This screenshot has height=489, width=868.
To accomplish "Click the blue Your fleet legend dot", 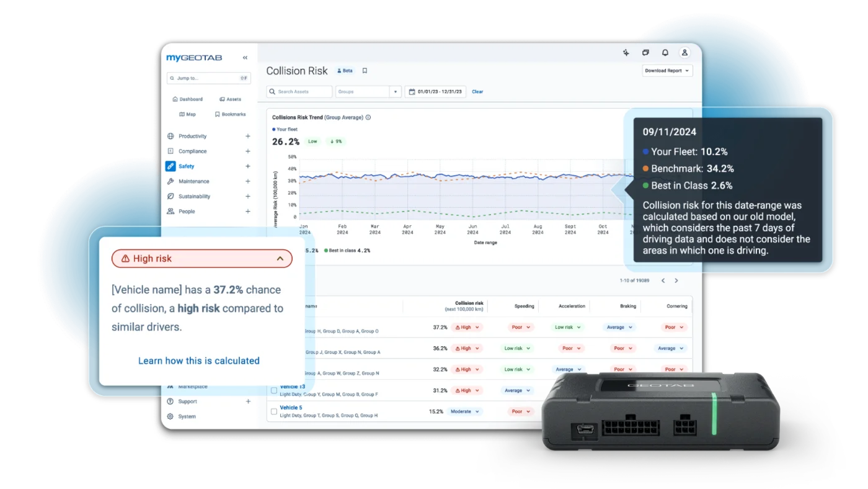I will [274, 129].
